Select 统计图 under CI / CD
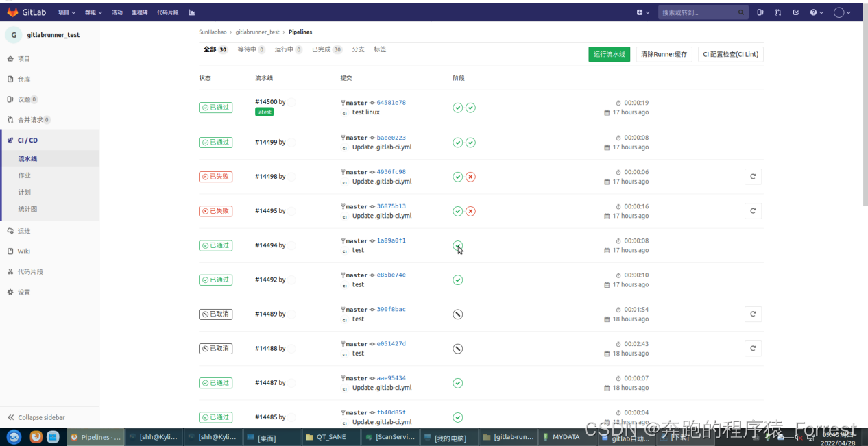Viewport: 868px width, 446px height. 27,209
